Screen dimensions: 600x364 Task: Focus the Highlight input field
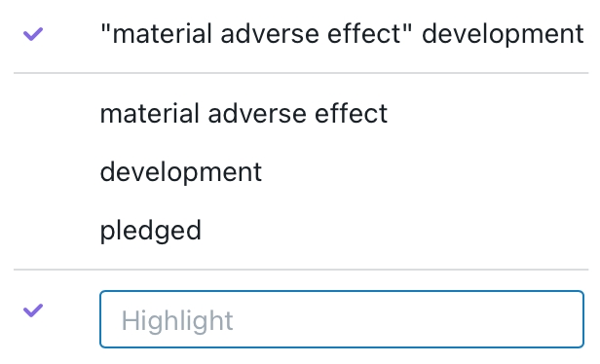[x=342, y=319]
